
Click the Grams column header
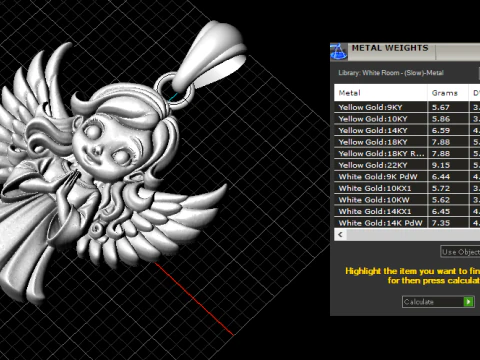(448, 93)
